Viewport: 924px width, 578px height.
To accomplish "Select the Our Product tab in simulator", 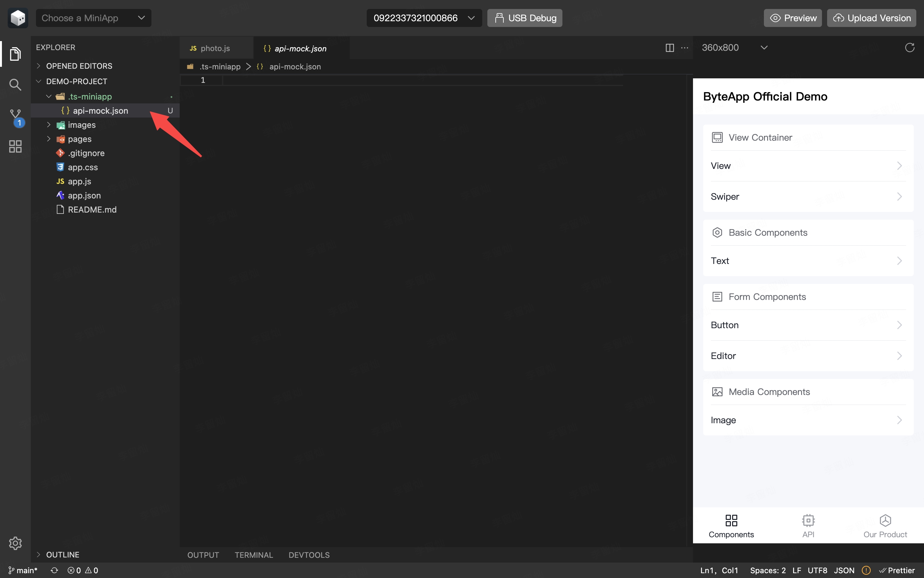I will [885, 526].
